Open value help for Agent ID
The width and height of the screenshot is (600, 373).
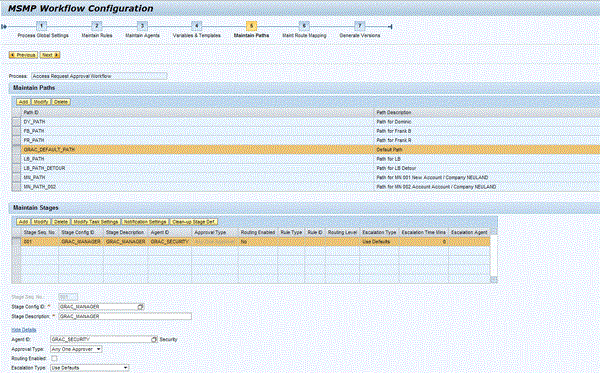click(154, 339)
